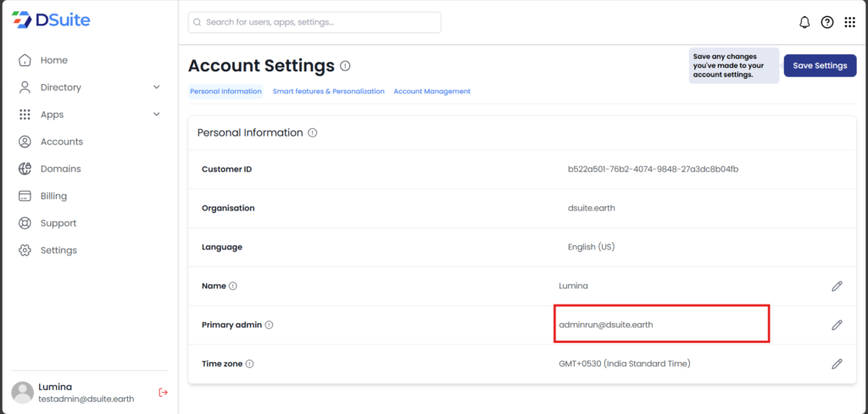This screenshot has width=868, height=414.
Task: Click info icon beside Account Settings title
Action: (x=345, y=65)
